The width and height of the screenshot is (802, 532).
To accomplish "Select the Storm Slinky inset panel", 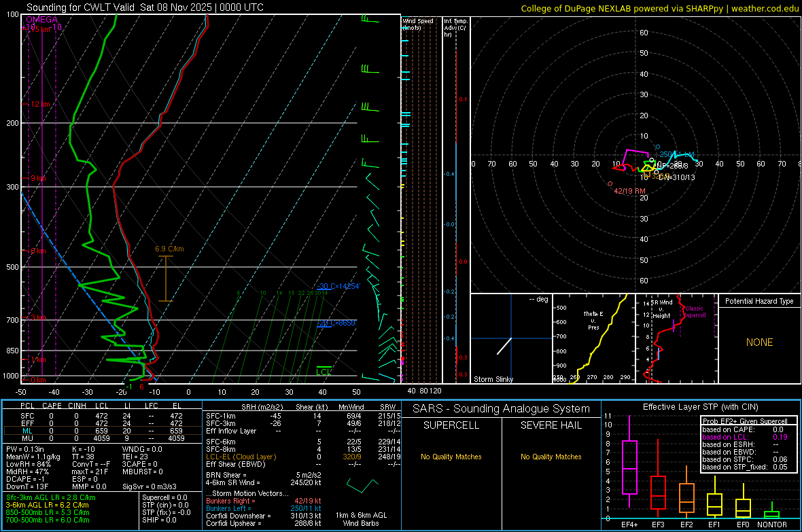I will (x=511, y=338).
